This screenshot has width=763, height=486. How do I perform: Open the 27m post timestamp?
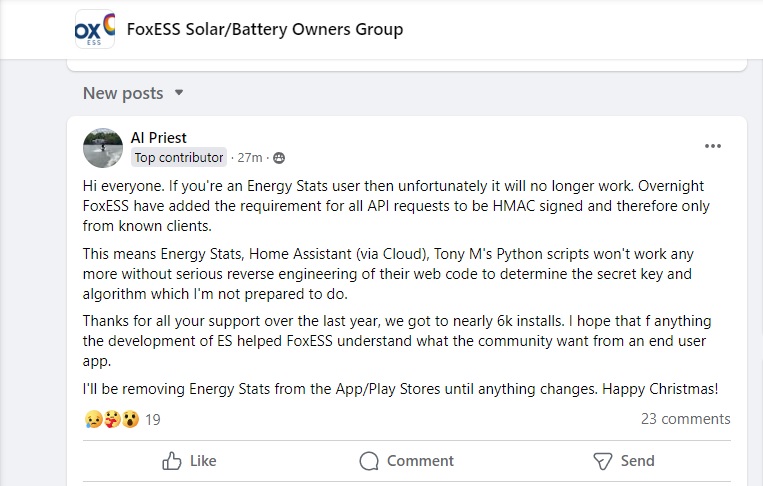[x=249, y=158]
